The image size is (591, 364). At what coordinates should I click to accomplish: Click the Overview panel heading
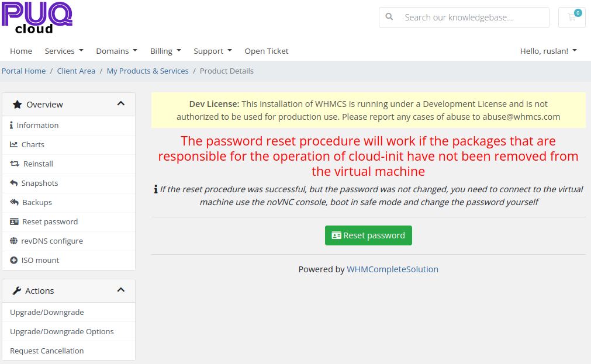tap(68, 105)
